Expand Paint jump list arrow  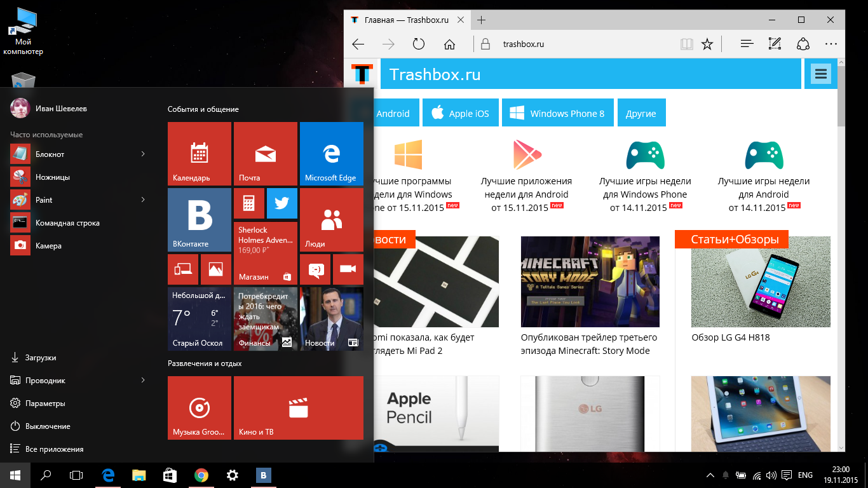click(143, 200)
